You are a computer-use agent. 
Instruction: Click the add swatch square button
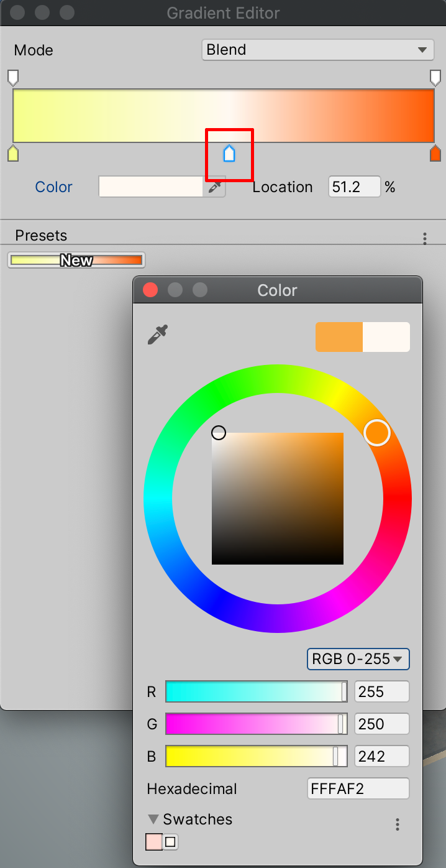[x=171, y=842]
